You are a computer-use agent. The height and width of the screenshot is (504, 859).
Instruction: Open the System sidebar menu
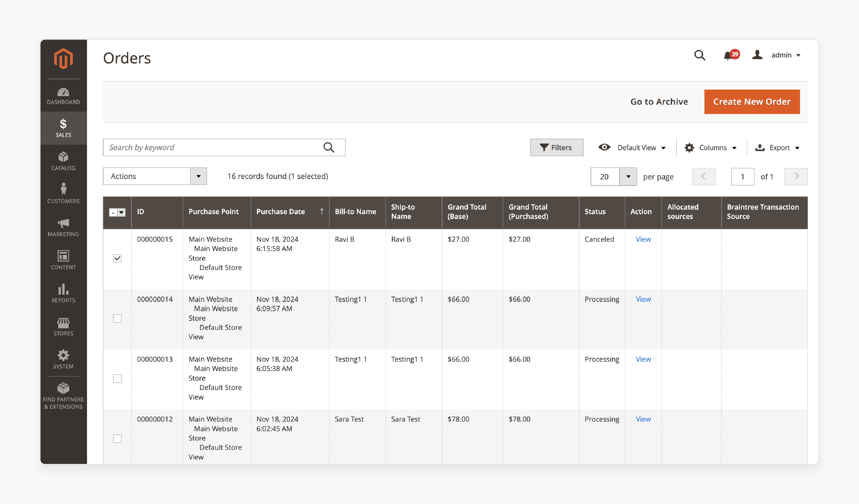point(64,360)
